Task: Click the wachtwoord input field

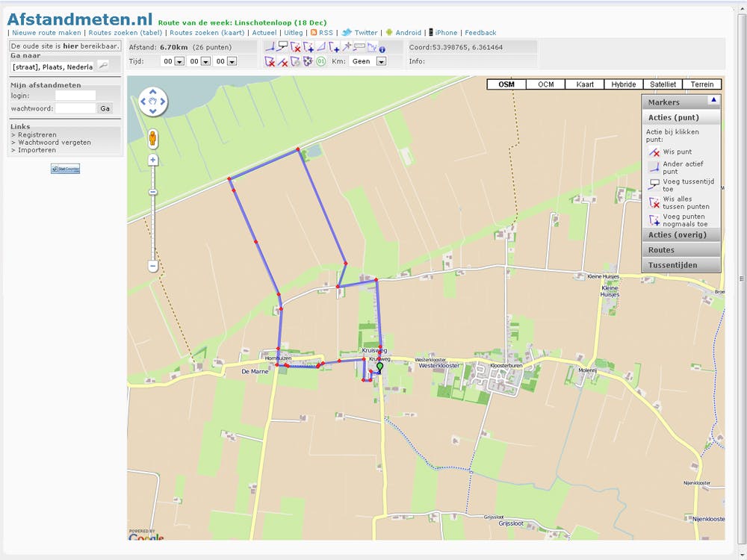Action: 75,108
